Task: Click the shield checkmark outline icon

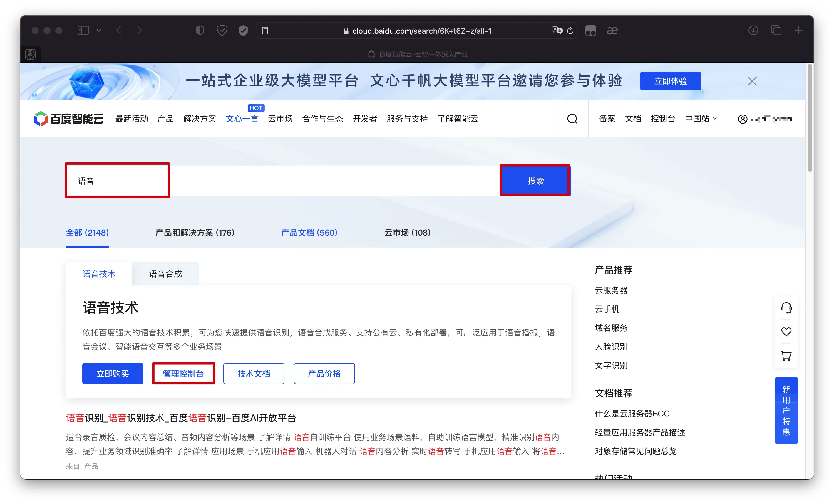Action: tap(222, 31)
